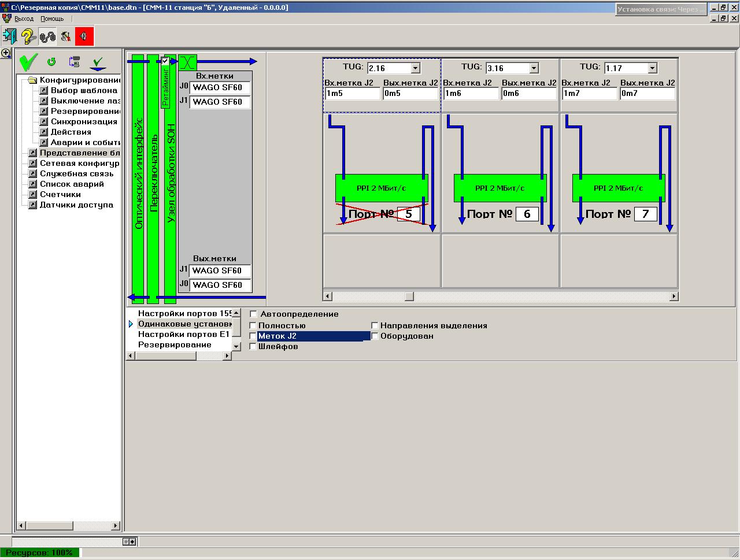Enable the Автоопределение checkbox

[x=253, y=314]
